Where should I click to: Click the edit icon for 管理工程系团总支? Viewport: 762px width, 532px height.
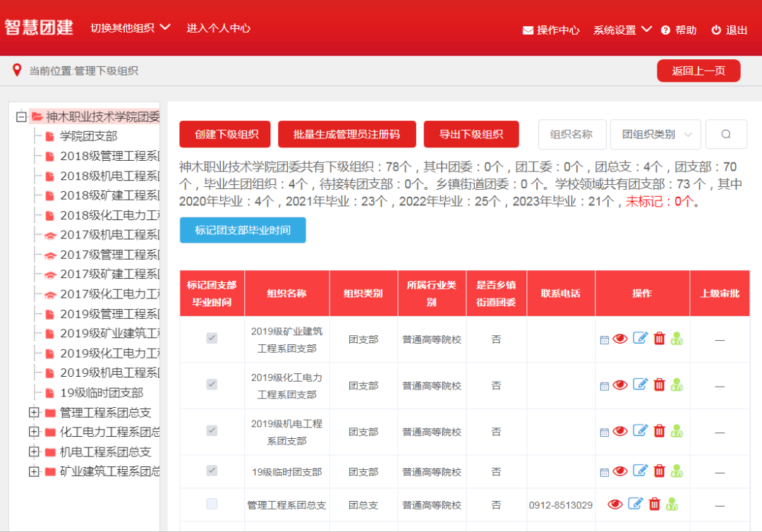636,504
